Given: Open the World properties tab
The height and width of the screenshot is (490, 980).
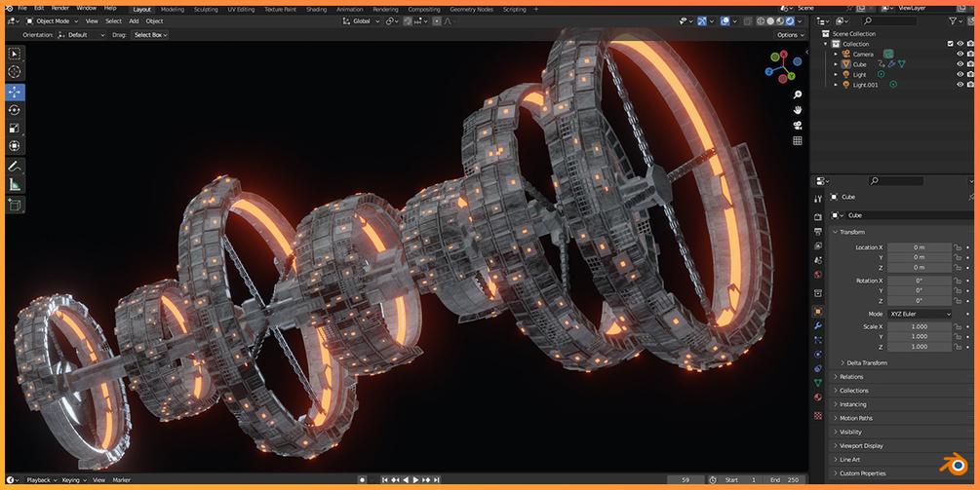Looking at the screenshot, I should coord(818,275).
